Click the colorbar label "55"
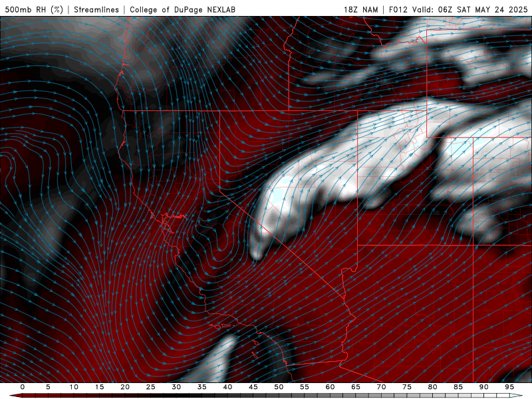532x399 pixels. point(305,387)
